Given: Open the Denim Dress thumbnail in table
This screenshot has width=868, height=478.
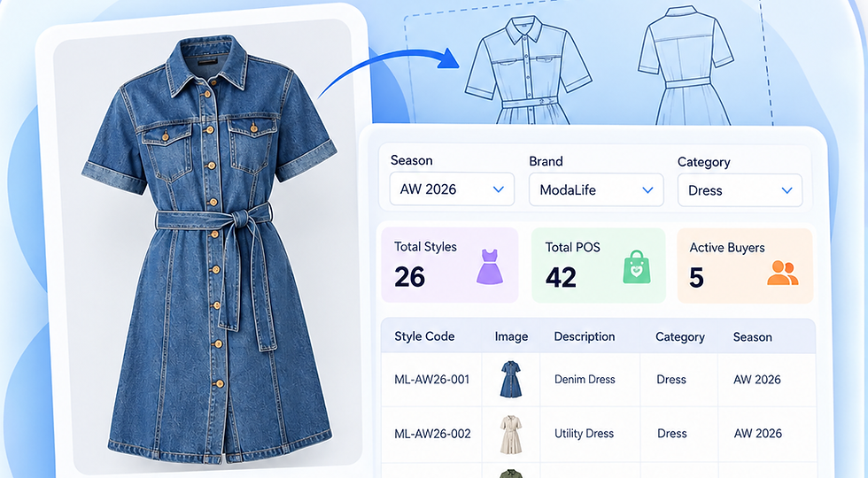Looking at the screenshot, I should (510, 380).
